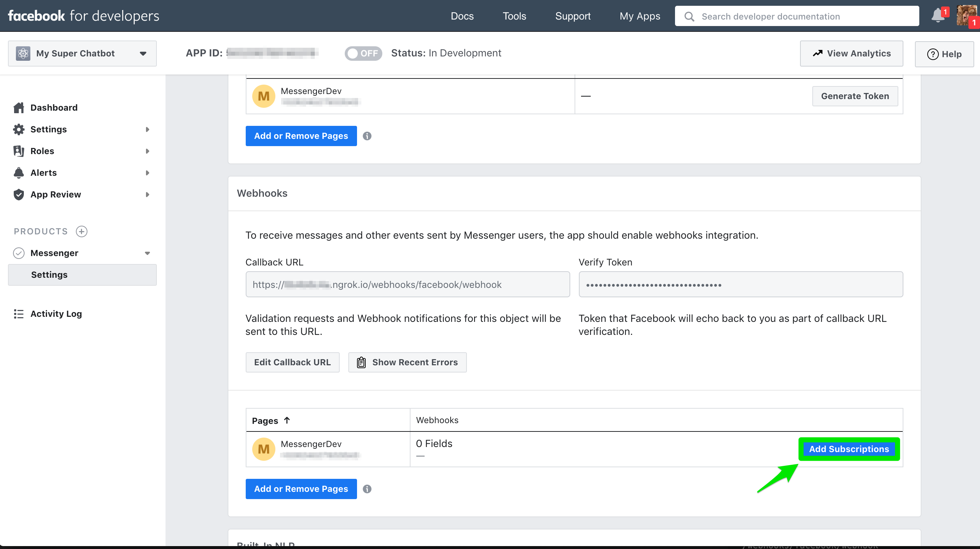Screen dimensions: 980x549
Task: Click the Webhooks section heading
Action: pos(262,193)
